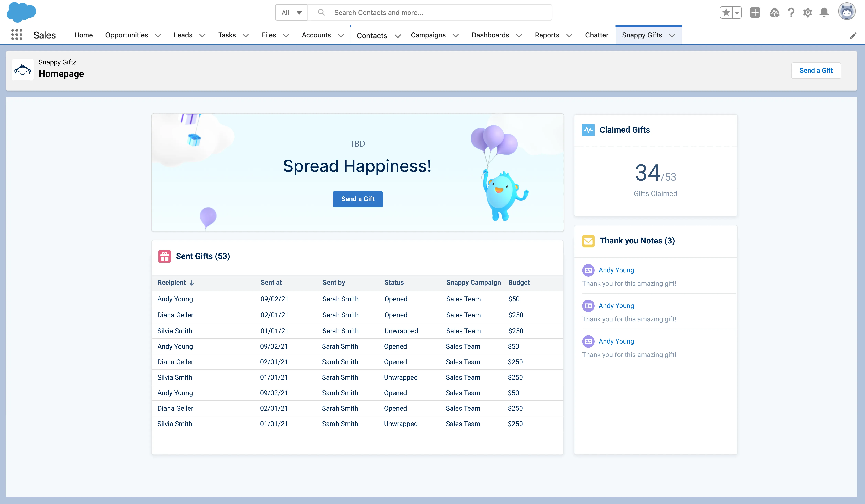View the notifications bell
Image resolution: width=865 pixels, height=504 pixels.
824,13
